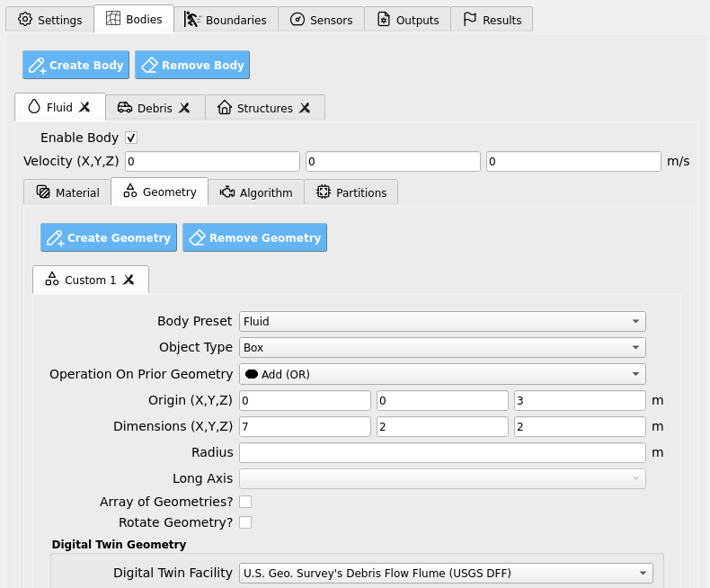
Task: Click the Dimensions Z input field
Action: [x=580, y=427]
